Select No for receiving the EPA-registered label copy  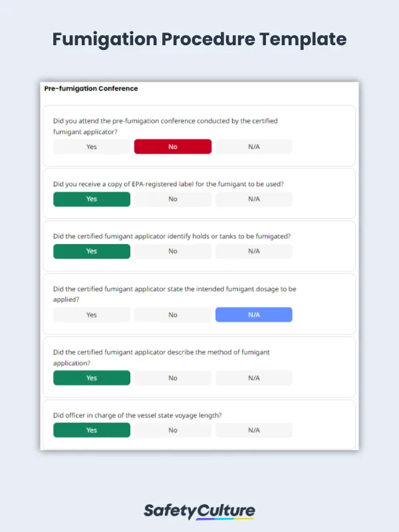[x=172, y=199]
